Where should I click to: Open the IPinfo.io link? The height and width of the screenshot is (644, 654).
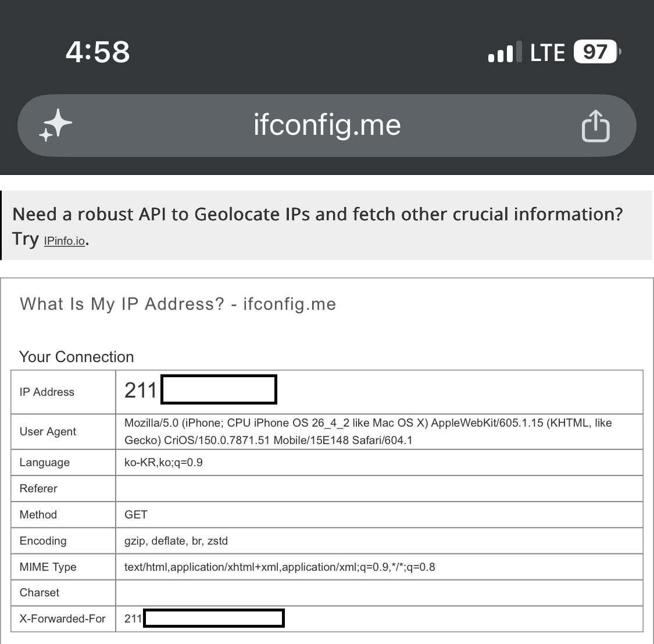coord(65,241)
